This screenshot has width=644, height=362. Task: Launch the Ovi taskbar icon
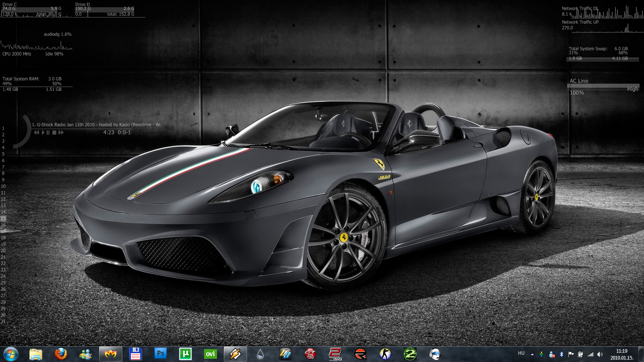pos(210,354)
